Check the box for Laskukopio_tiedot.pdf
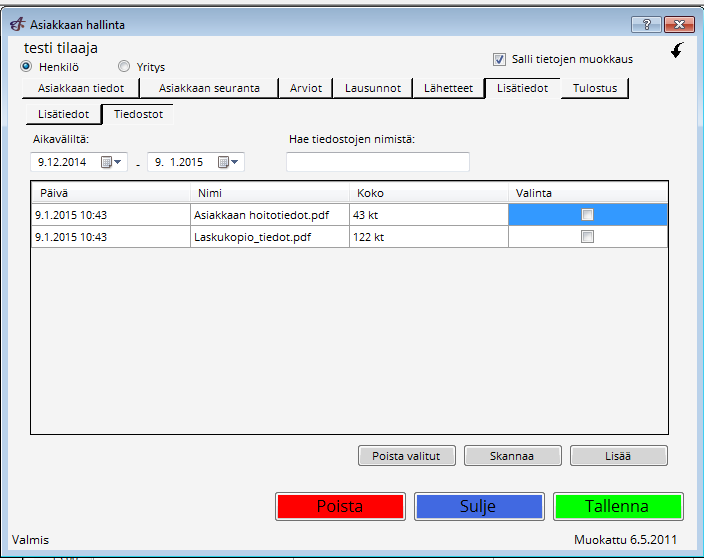704x560 pixels. pyautogui.click(x=587, y=237)
